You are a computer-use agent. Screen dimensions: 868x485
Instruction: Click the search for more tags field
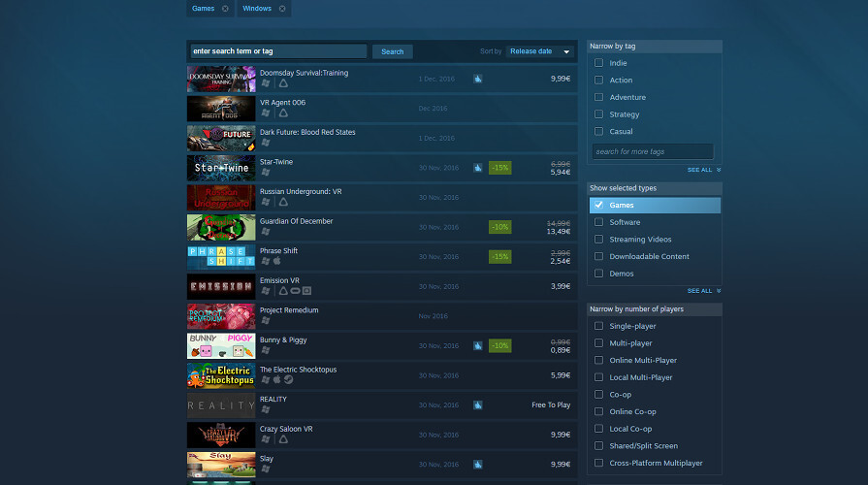tap(653, 151)
